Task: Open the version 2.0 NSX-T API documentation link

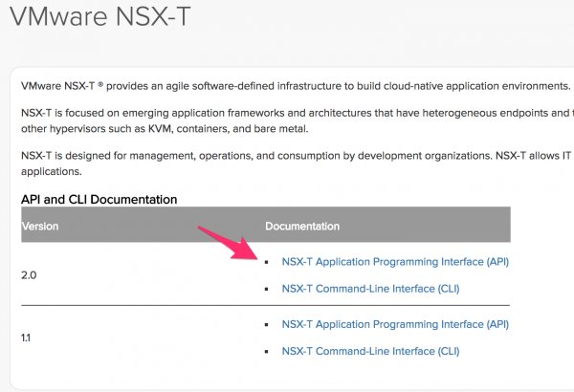Action: tap(395, 262)
